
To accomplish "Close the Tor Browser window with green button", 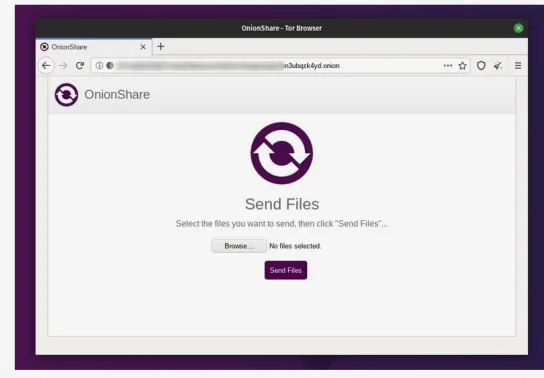I will [519, 28].
